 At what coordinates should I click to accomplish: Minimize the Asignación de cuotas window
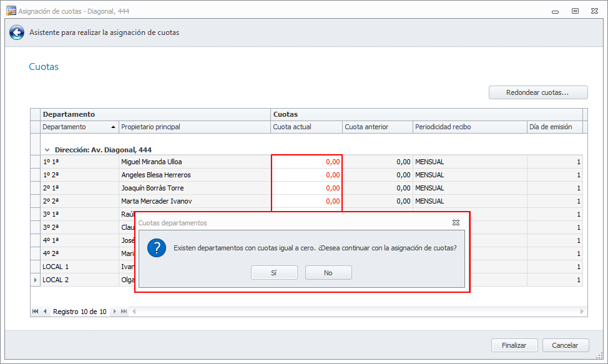[556, 11]
